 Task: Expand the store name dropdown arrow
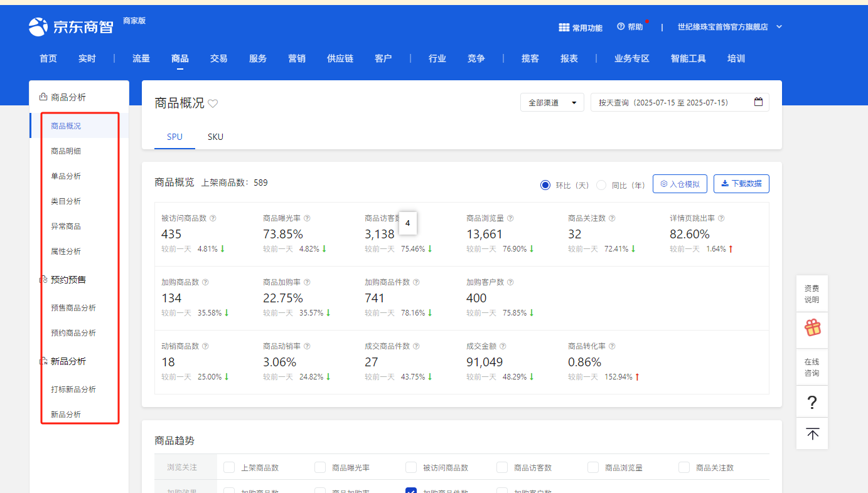(x=780, y=27)
